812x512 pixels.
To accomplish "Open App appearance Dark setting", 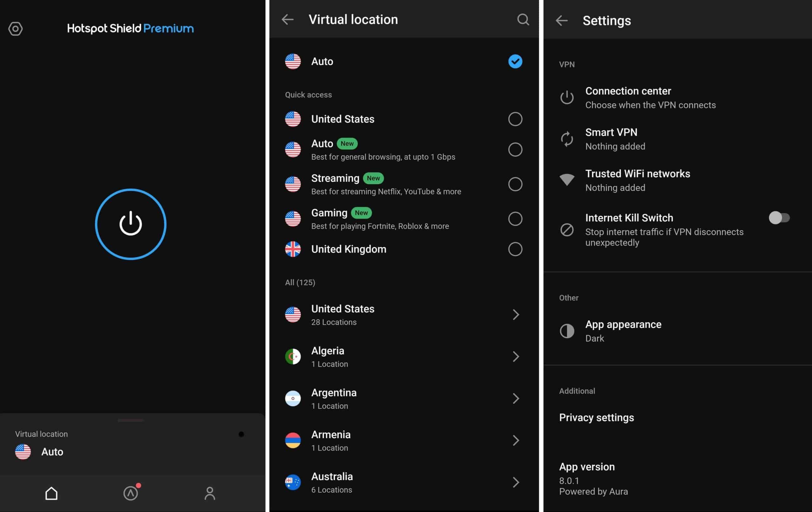I will [x=678, y=331].
